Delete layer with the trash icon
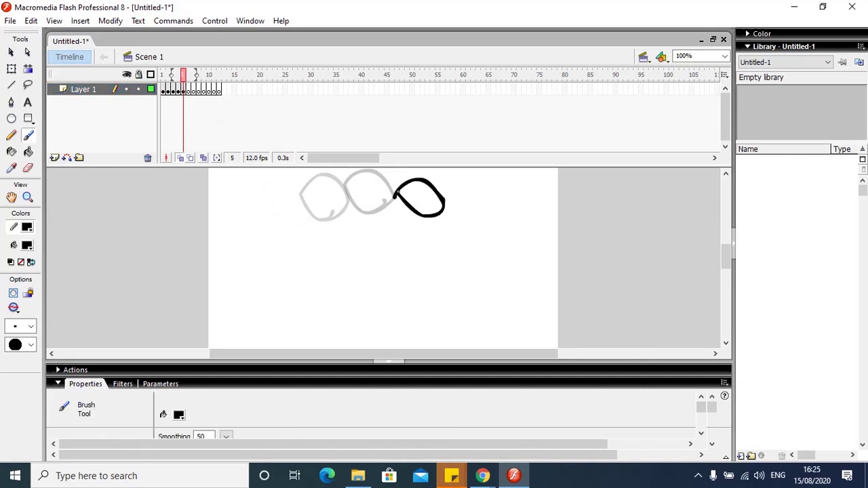Viewport: 868px width, 488px height. pyautogui.click(x=147, y=158)
